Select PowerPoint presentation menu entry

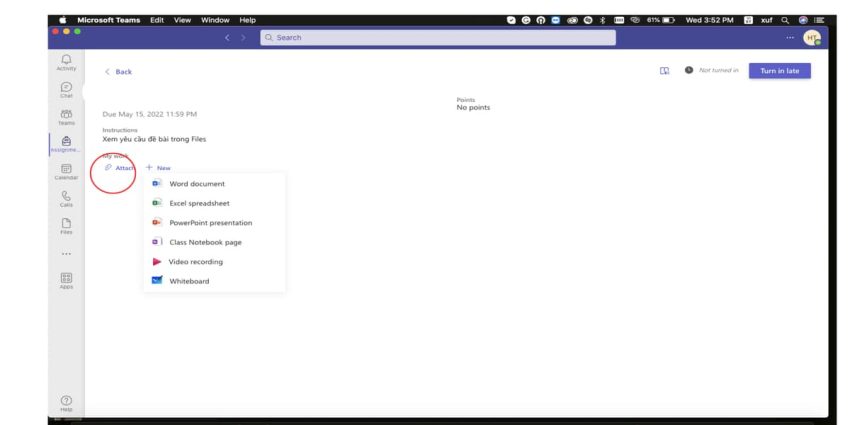[x=215, y=223]
